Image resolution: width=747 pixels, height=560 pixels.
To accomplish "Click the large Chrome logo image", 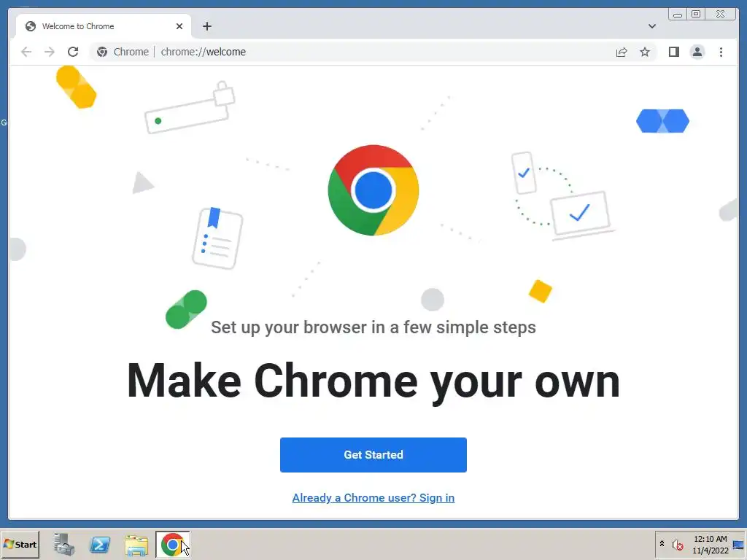I will coord(373,190).
